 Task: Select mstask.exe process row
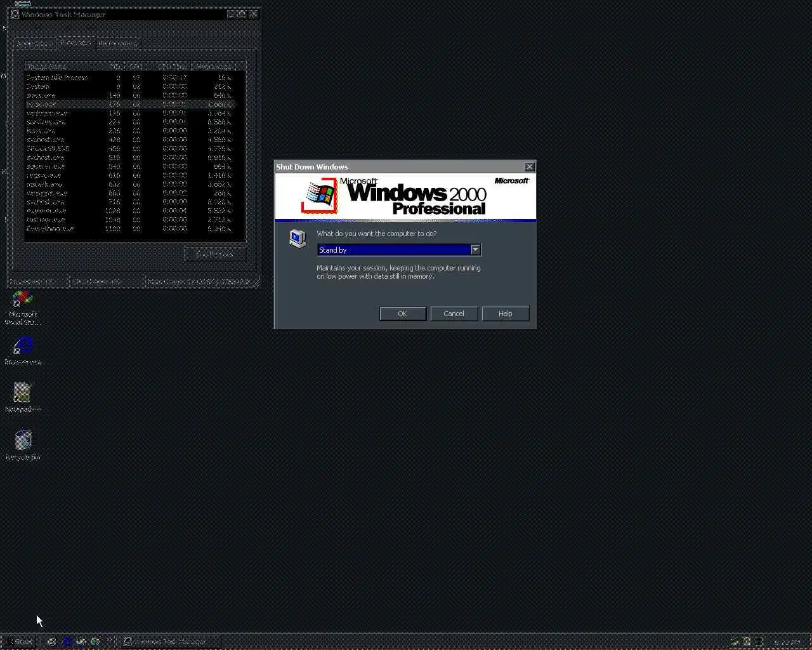coord(130,184)
